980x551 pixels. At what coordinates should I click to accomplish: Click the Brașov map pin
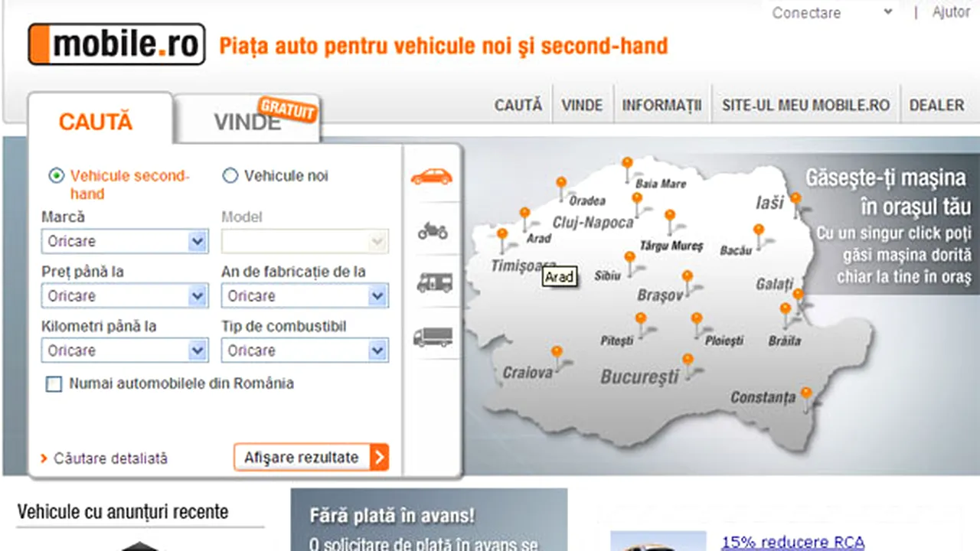tap(688, 276)
